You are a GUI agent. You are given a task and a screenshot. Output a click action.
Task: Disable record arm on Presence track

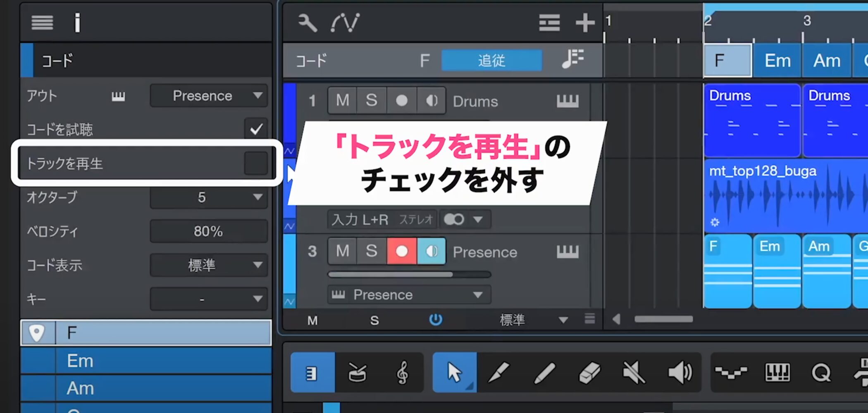pos(401,251)
